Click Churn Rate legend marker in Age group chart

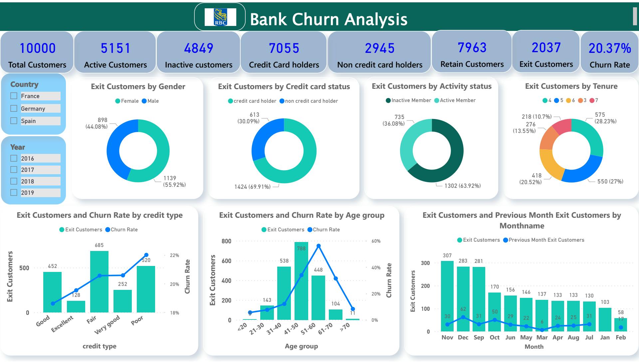pyautogui.click(x=310, y=230)
